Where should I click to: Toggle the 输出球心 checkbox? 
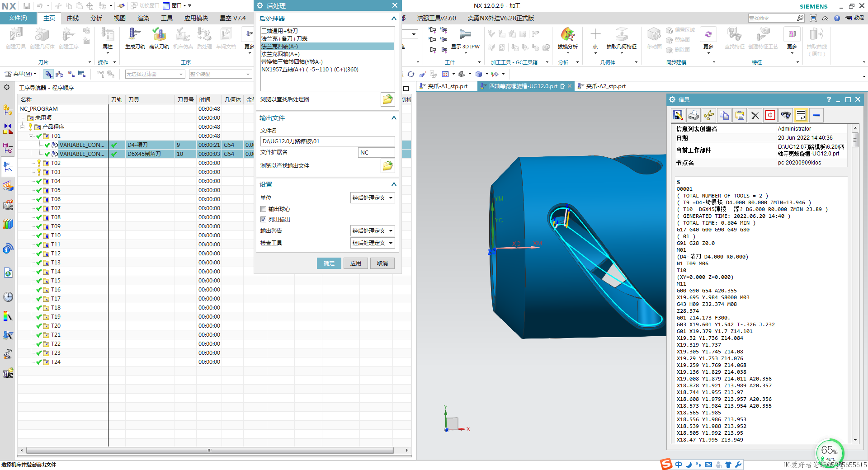tap(263, 209)
